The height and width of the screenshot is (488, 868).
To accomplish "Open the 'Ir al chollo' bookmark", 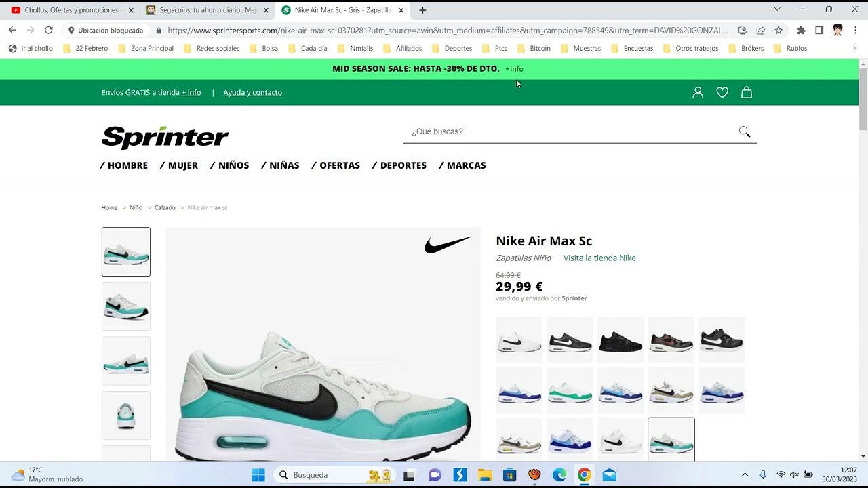I will (31, 48).
